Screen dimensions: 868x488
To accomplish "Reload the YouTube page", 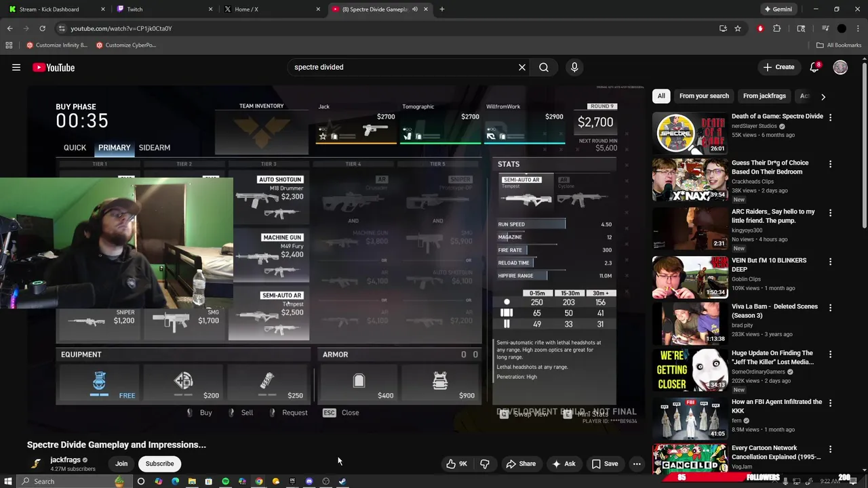I will [x=42, y=28].
